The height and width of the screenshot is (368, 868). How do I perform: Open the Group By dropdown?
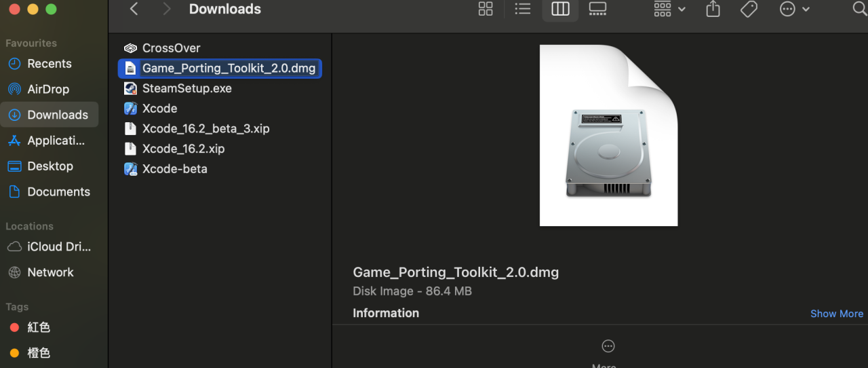tap(669, 9)
